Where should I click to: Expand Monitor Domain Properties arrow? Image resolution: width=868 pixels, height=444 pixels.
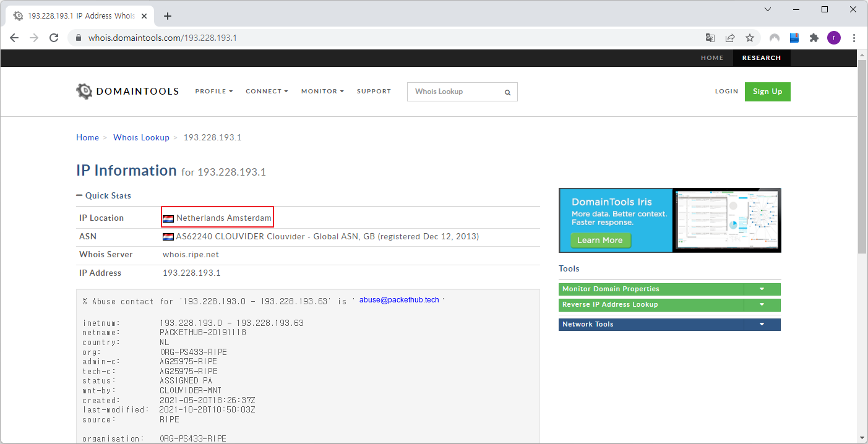point(762,289)
